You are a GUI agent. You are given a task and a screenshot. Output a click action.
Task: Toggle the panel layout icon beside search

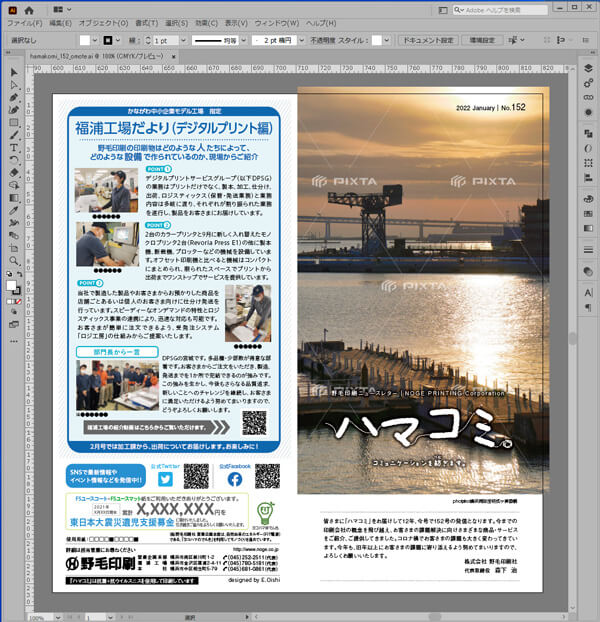pyautogui.click(x=443, y=10)
